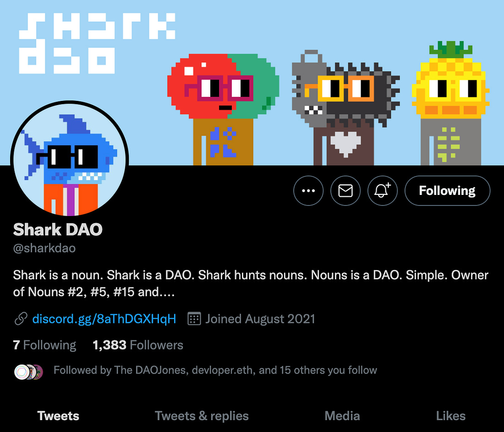View the 1,383 Followers list
The height and width of the screenshot is (432, 504).
(x=138, y=345)
